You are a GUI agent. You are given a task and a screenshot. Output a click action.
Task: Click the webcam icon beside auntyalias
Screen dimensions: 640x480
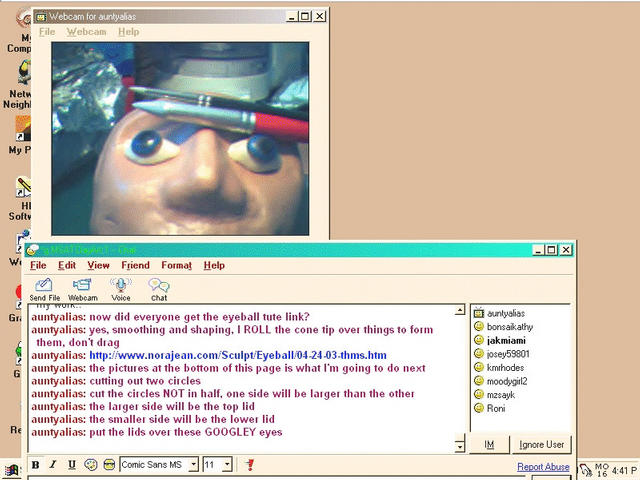479,313
